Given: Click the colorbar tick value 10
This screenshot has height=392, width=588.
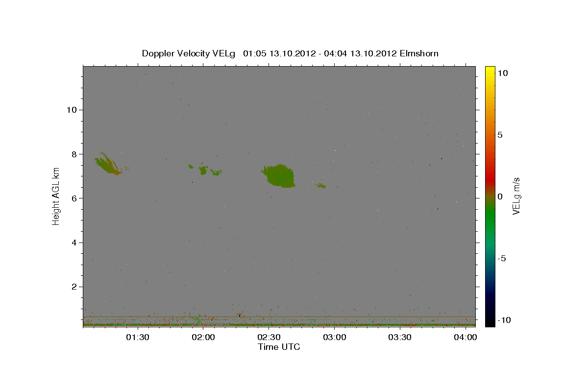Looking at the screenshot, I should coord(503,73).
